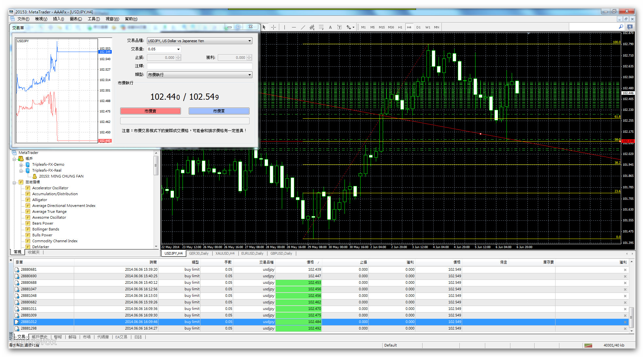
Task: Click the order icon for ticket 28881047
Action: [17, 289]
